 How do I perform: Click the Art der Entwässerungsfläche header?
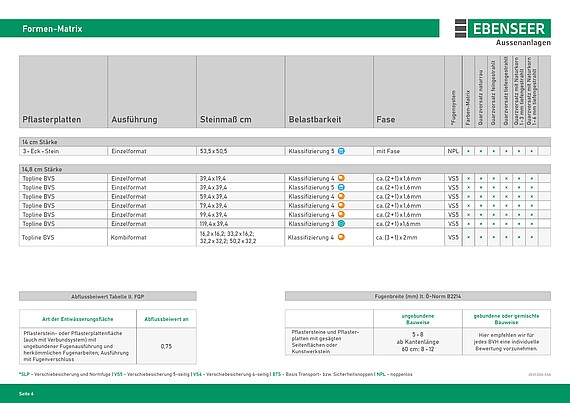(x=77, y=319)
